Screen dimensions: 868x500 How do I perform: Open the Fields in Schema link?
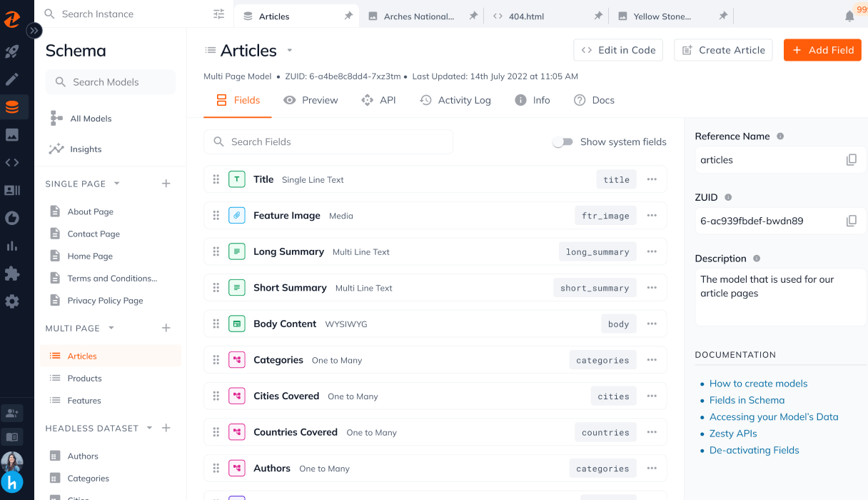pyautogui.click(x=747, y=400)
